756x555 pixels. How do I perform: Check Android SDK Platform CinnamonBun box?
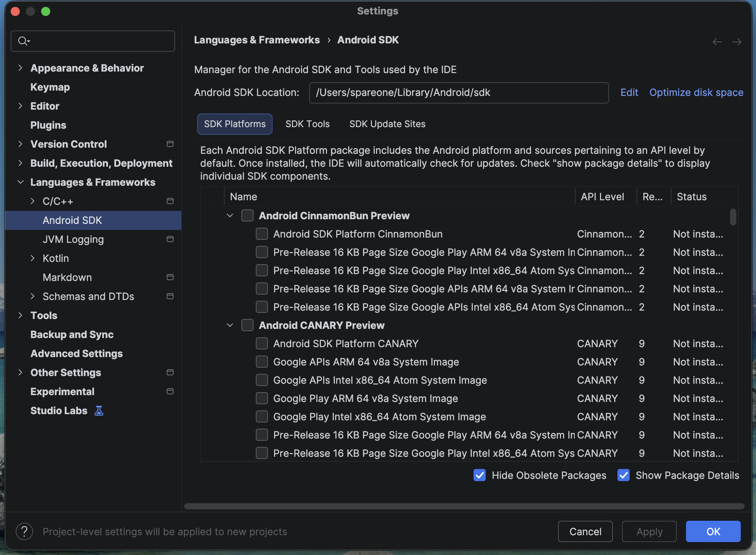point(262,234)
